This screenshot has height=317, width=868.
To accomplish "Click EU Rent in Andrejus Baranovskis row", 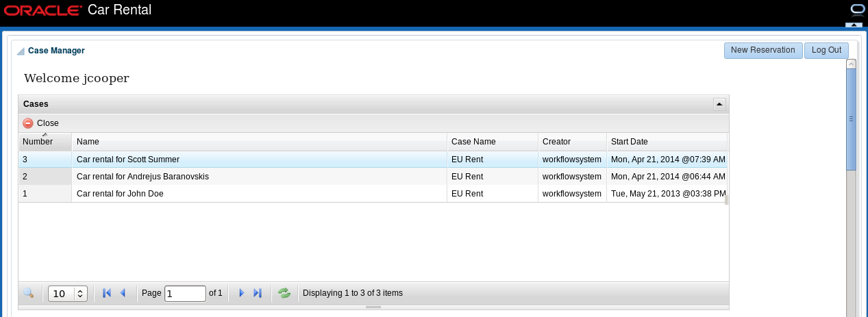I will pos(467,177).
